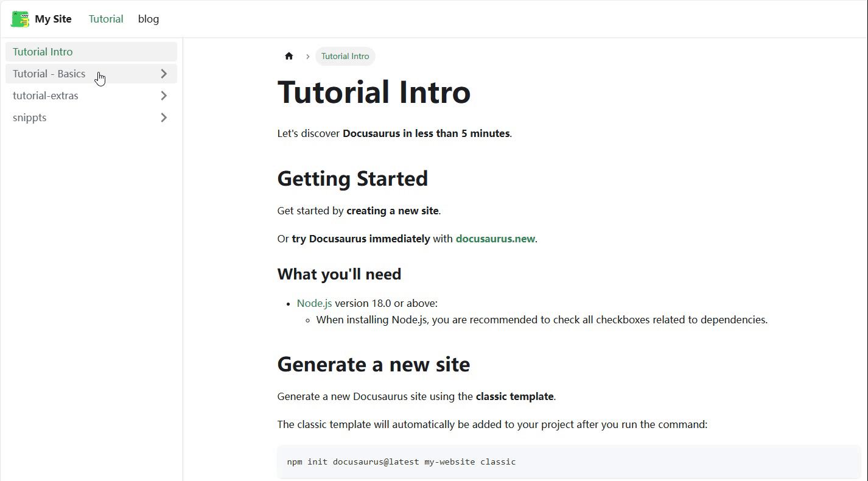Click the Tutorial Intro breadcrumb pill
This screenshot has width=868, height=481.
pyautogui.click(x=345, y=56)
